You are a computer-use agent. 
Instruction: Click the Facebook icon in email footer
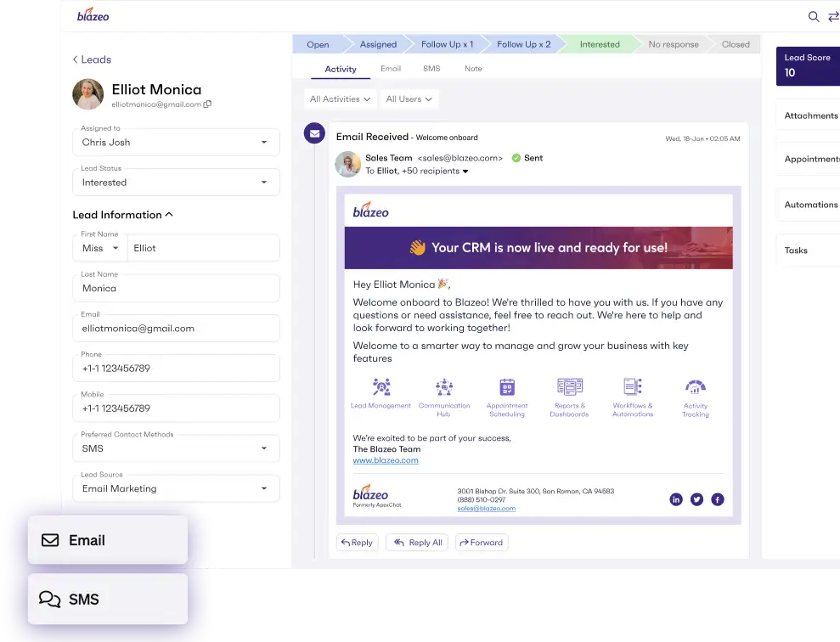pos(717,499)
